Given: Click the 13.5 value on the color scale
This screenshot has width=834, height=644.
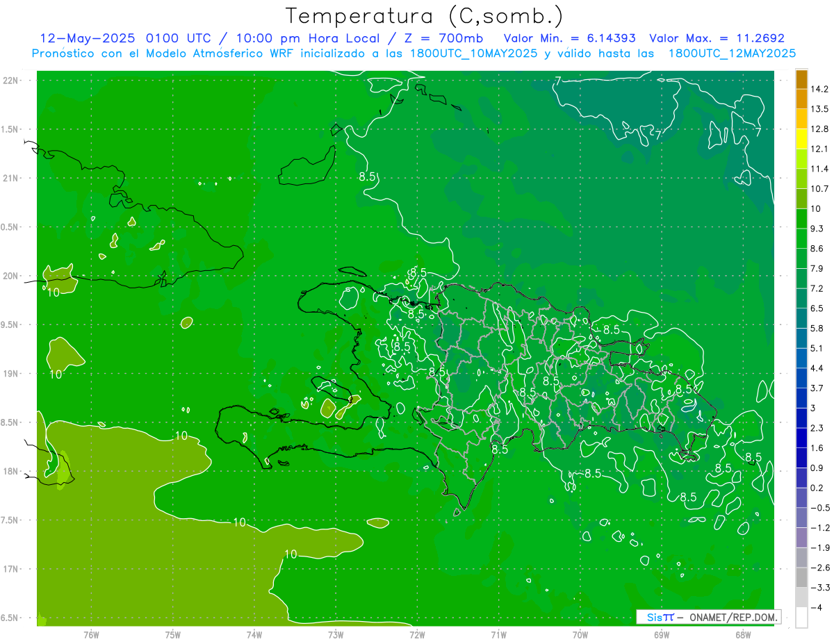Looking at the screenshot, I should [x=819, y=109].
